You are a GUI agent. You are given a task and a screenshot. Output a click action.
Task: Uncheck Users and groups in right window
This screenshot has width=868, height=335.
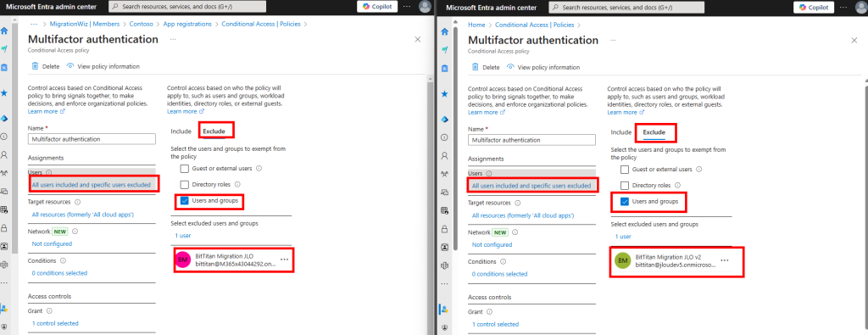625,202
